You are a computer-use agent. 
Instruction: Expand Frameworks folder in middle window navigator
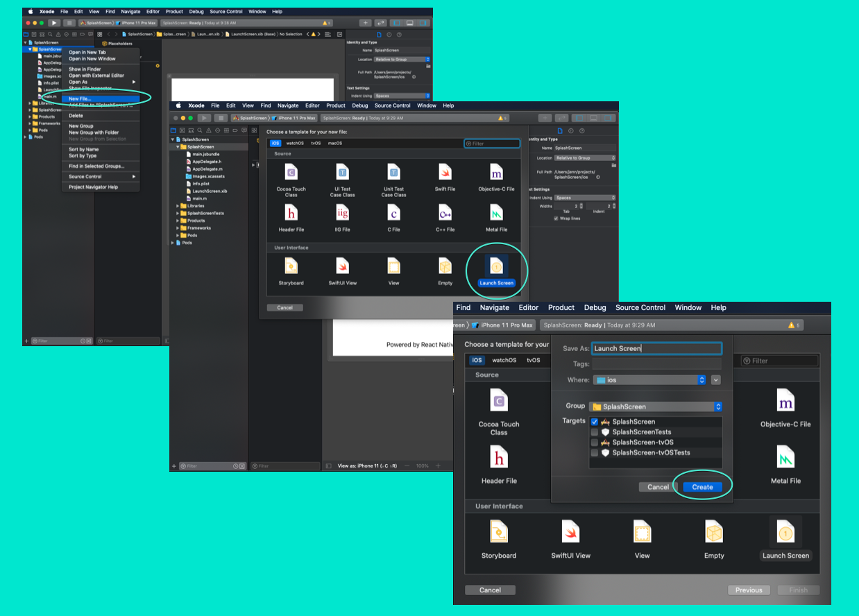(x=178, y=228)
